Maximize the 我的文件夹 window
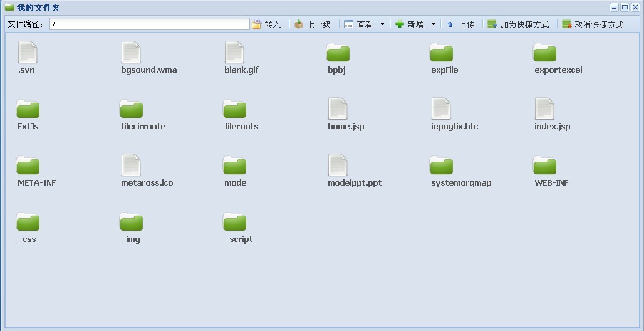This screenshot has width=644, height=331. coord(625,8)
